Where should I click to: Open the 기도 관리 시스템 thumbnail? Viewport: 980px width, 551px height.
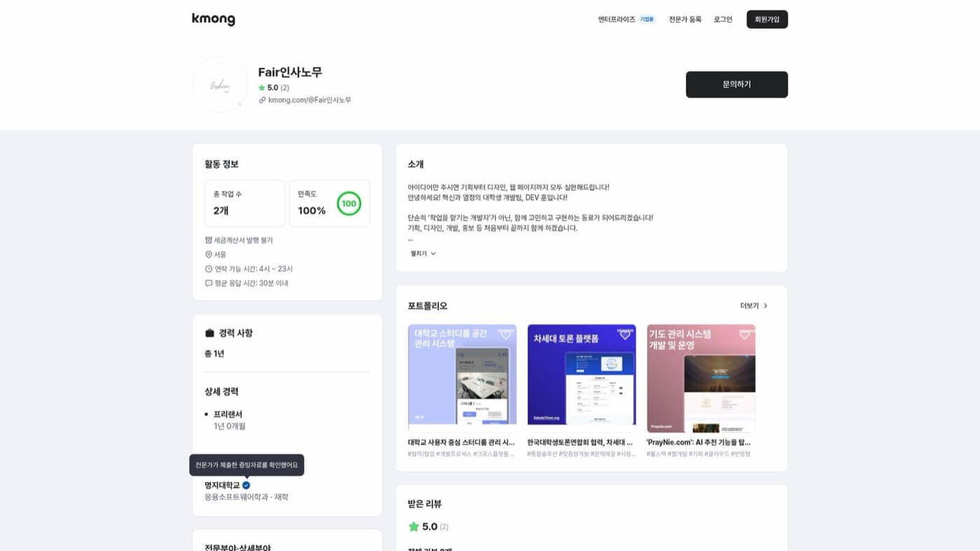(701, 378)
